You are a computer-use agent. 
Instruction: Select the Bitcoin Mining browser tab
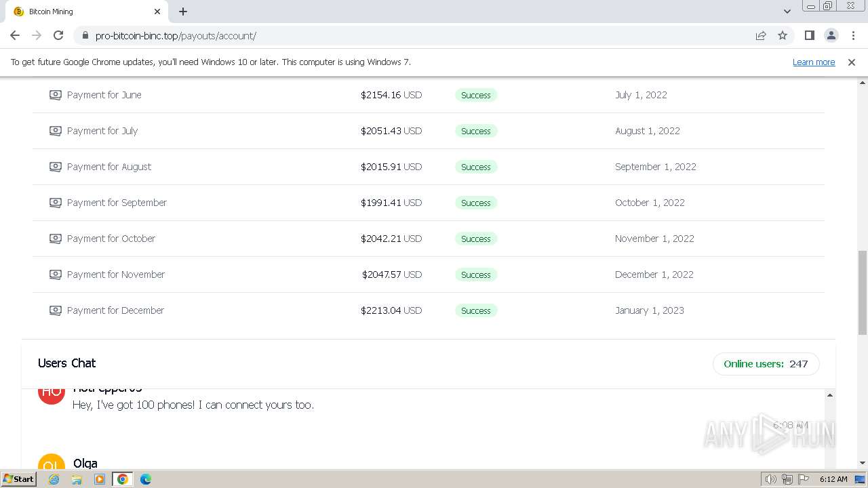point(88,12)
